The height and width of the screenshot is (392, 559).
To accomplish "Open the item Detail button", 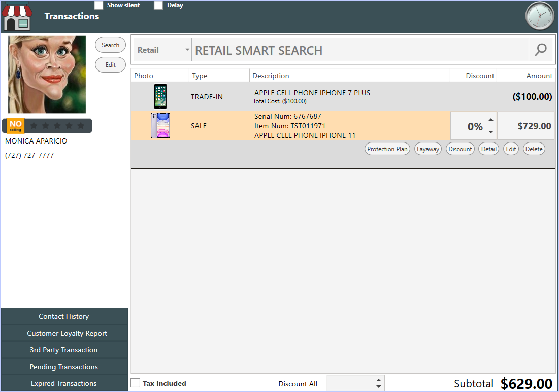I will tap(489, 149).
